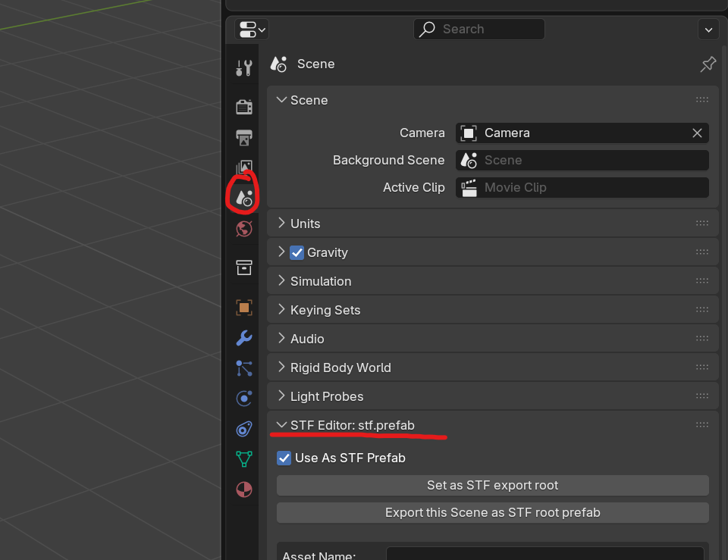The width and height of the screenshot is (728, 560).
Task: Click Set as STF export root
Action: coord(493,485)
